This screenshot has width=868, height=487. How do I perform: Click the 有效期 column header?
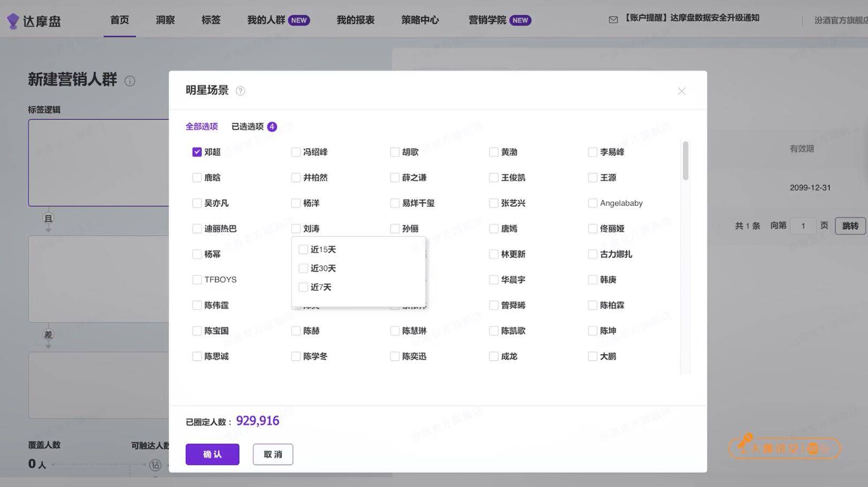[802, 149]
